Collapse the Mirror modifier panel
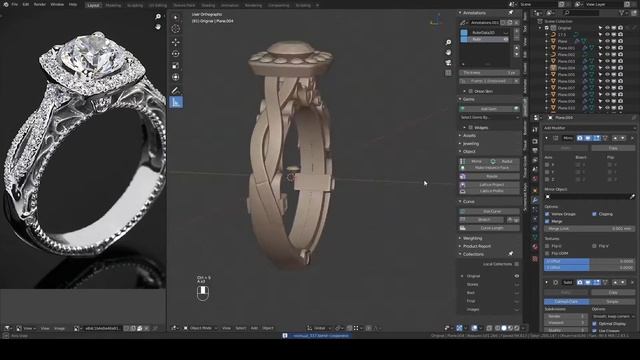The width and height of the screenshot is (640, 360). [x=547, y=138]
